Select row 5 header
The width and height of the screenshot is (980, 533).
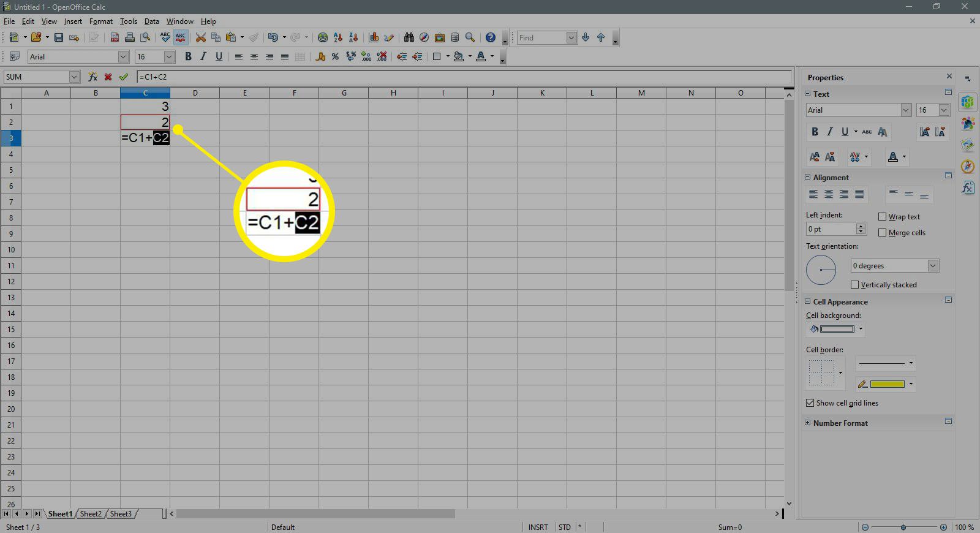[11, 170]
